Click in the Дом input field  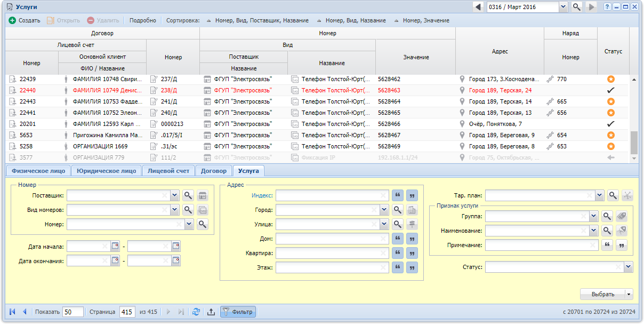(x=332, y=239)
